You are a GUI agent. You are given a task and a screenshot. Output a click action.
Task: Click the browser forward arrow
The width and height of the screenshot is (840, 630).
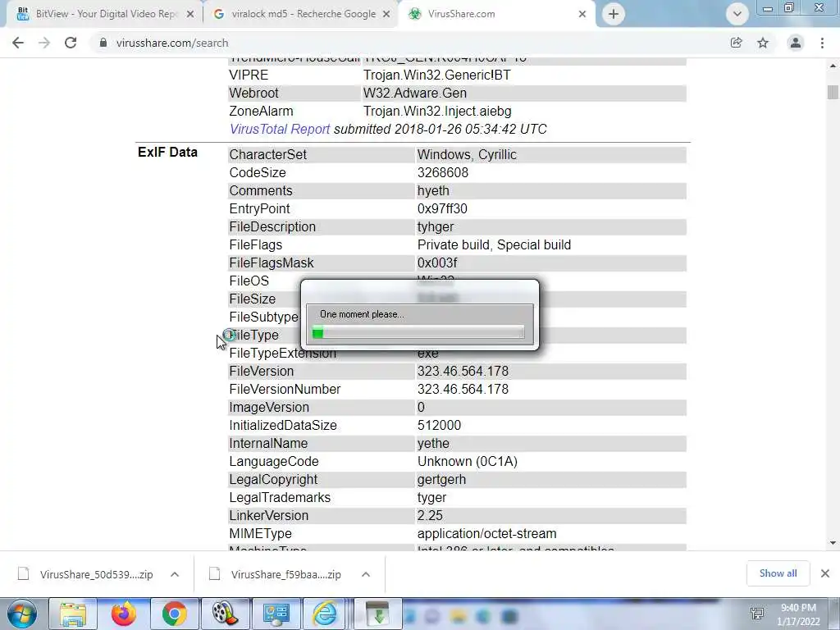[44, 43]
